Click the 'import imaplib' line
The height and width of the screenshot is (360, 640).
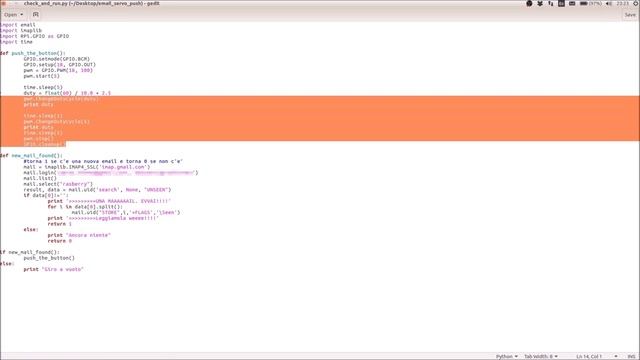[x=21, y=31]
